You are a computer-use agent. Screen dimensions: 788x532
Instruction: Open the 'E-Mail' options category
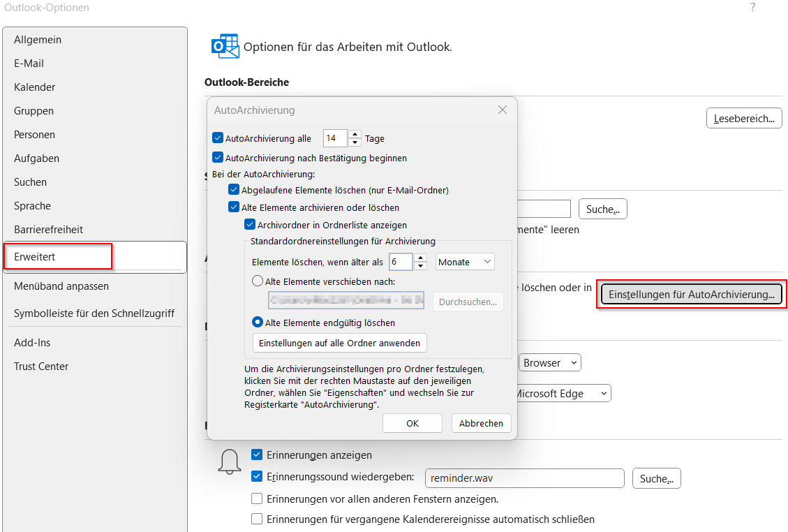click(x=29, y=64)
